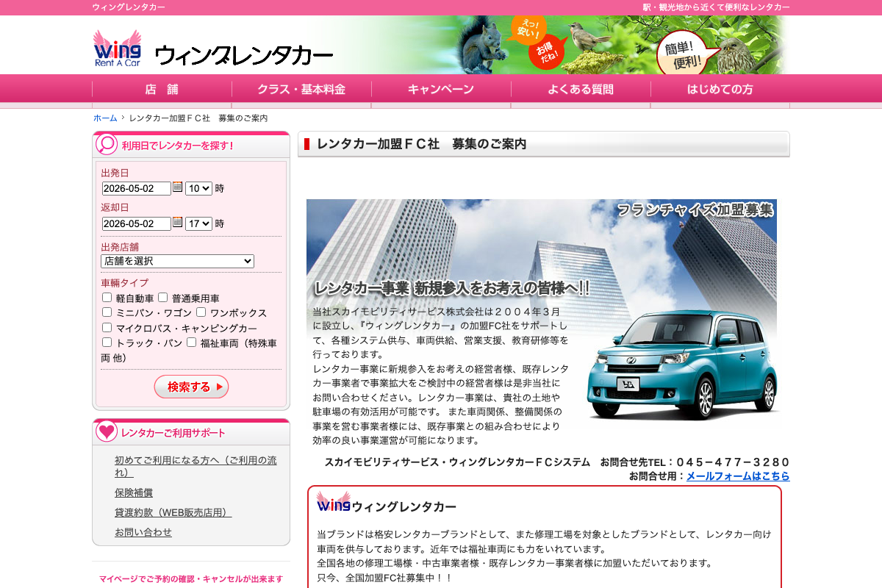Open the return hour dropdown showing 17
The width and height of the screenshot is (882, 588).
click(198, 223)
